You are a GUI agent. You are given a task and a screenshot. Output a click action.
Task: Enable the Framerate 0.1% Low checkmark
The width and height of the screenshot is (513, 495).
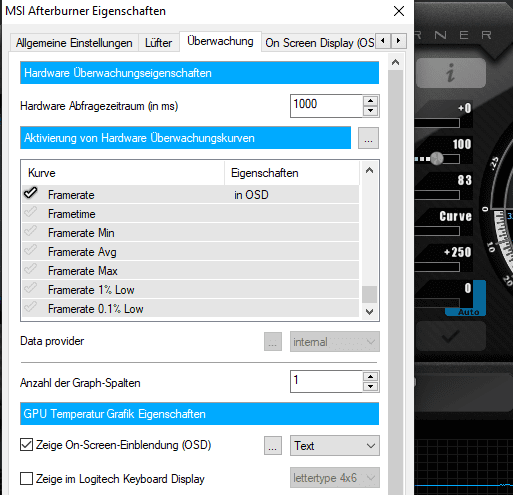coord(30,307)
